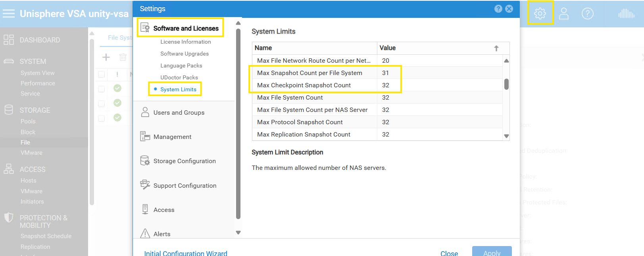
Task: Click the plus add file system icon
Action: (106, 57)
